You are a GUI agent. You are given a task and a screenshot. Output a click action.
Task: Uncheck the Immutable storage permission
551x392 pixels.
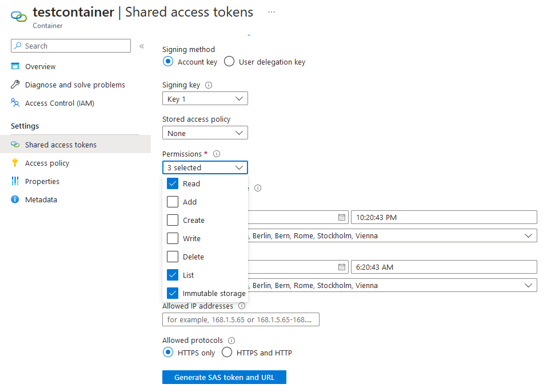(x=173, y=293)
